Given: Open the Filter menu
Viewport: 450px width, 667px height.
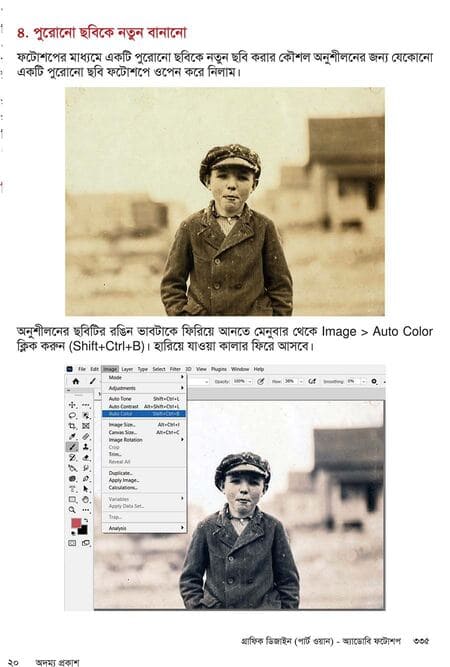Looking at the screenshot, I should pyautogui.click(x=175, y=369).
